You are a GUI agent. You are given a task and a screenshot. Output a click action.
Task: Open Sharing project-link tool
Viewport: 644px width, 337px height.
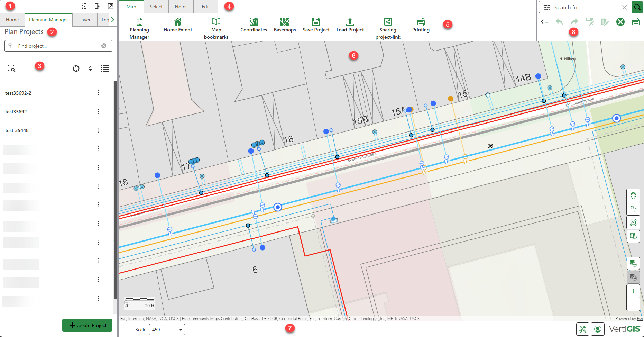388,28
